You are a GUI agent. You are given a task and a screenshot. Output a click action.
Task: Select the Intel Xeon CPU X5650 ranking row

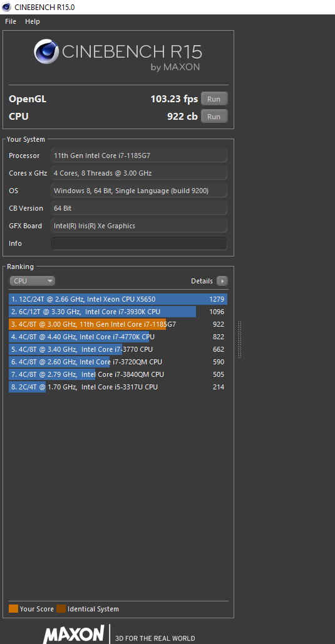pos(118,299)
